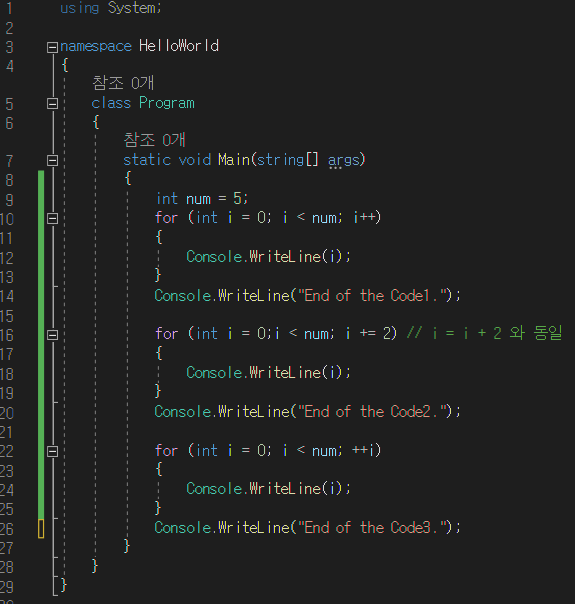Image resolution: width=575 pixels, height=604 pixels.
Task: Collapse the first for loop with i++
Action: [52, 218]
